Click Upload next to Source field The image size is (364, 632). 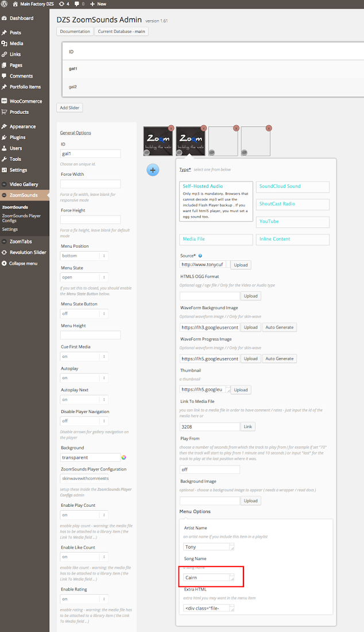(241, 265)
